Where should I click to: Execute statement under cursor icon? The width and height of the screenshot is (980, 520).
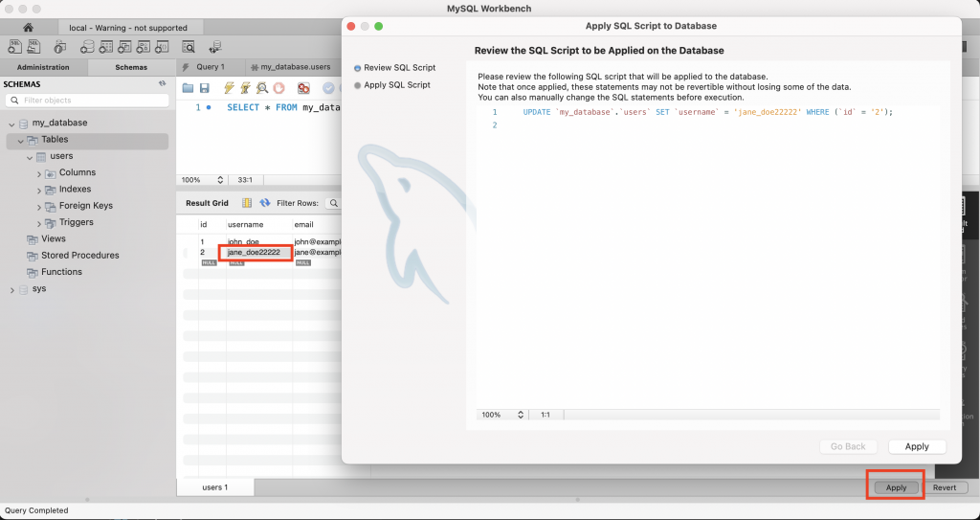(246, 88)
